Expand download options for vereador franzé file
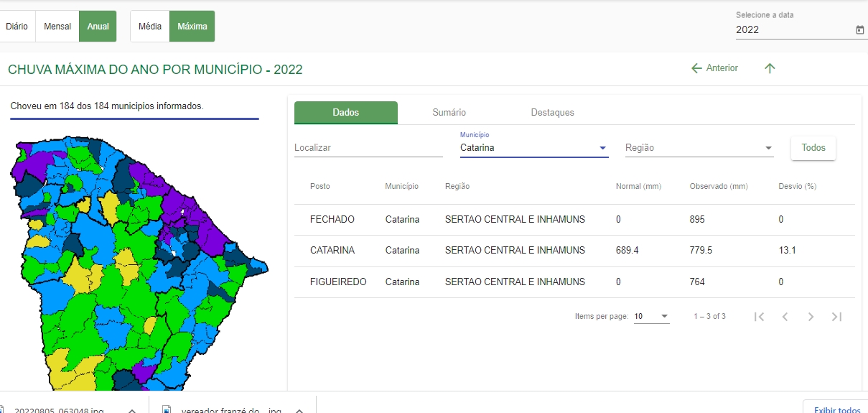 (x=299, y=410)
